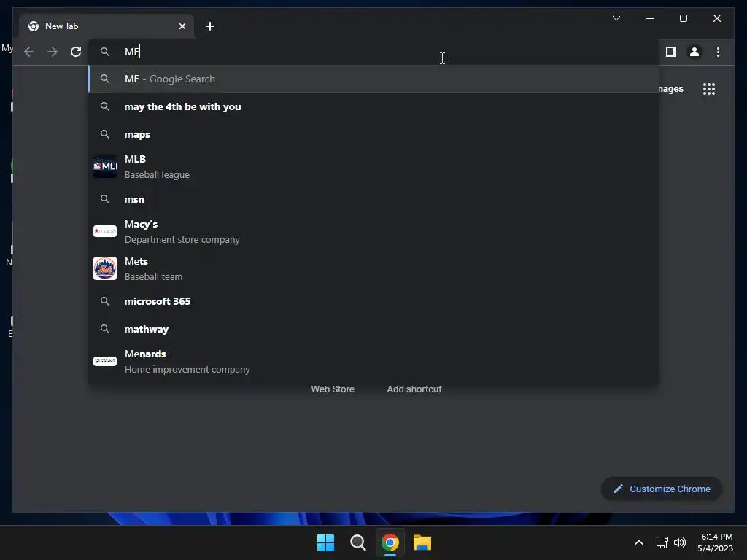Screen dimensions: 747x560
Task: Open the Windows Start menu
Action: click(x=326, y=542)
